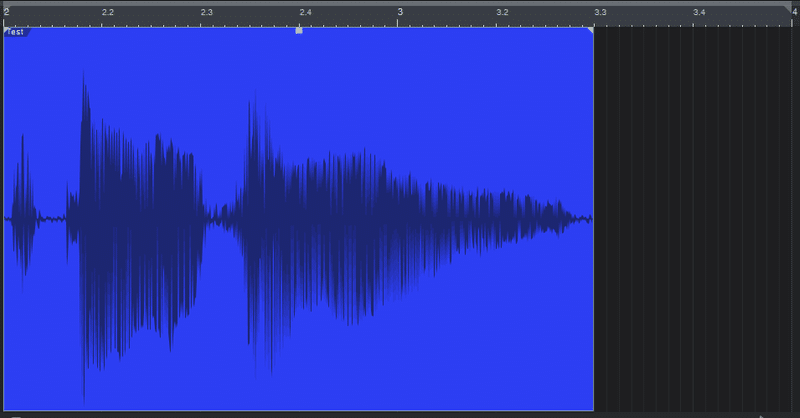Click the fade-in handle beside the clip name
This screenshot has height=418, width=800.
click(6, 31)
